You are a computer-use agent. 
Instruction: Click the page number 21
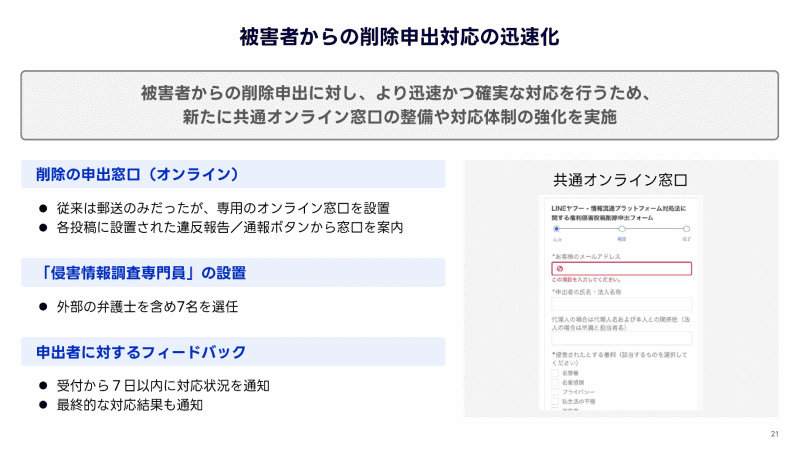(774, 434)
